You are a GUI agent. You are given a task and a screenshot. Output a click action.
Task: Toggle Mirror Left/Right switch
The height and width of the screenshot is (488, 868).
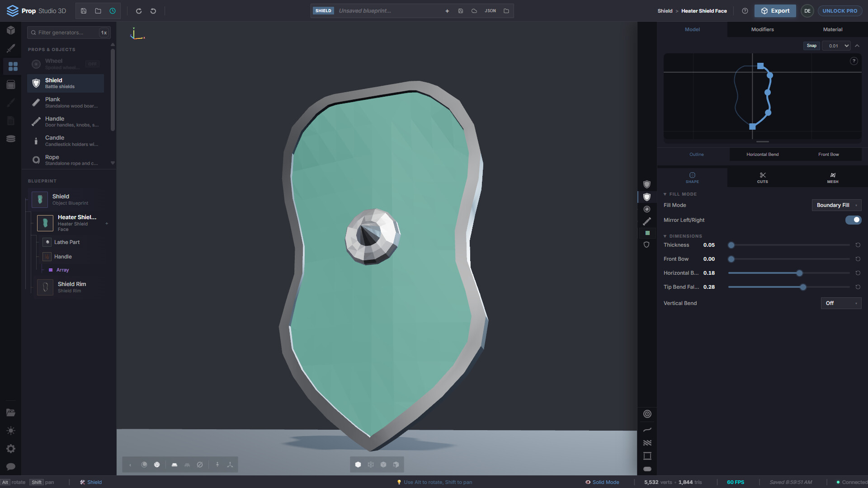[x=854, y=220]
